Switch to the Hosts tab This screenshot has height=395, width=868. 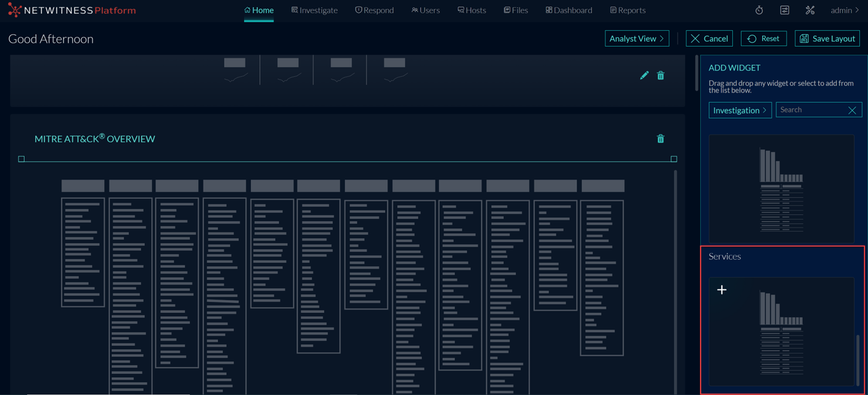coord(472,10)
